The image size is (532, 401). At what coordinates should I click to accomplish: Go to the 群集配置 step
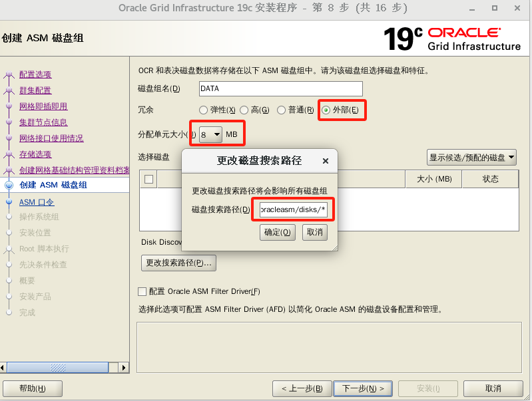(x=35, y=90)
